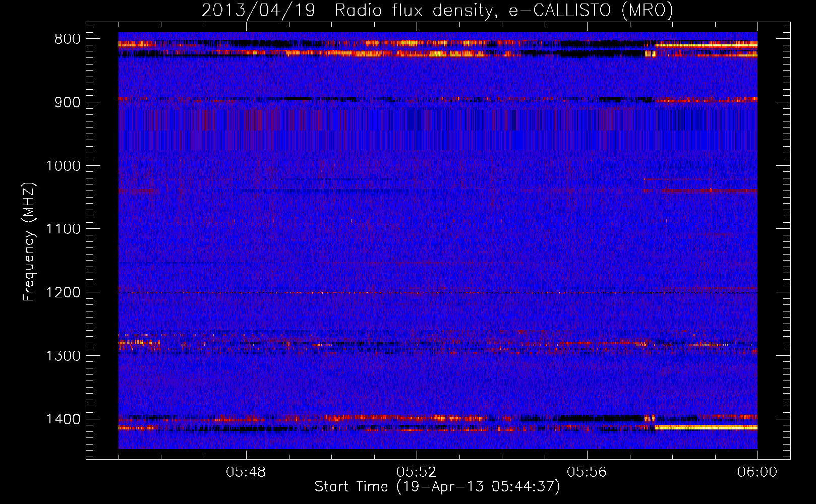Click the 'Start Time (19-Apr-13 05:44:37)' axis label
The width and height of the screenshot is (816, 504).
(437, 487)
